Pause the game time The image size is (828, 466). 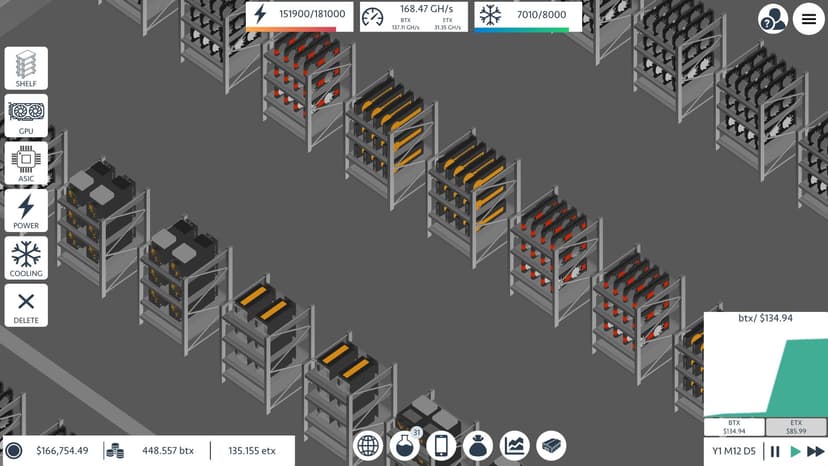click(x=775, y=452)
